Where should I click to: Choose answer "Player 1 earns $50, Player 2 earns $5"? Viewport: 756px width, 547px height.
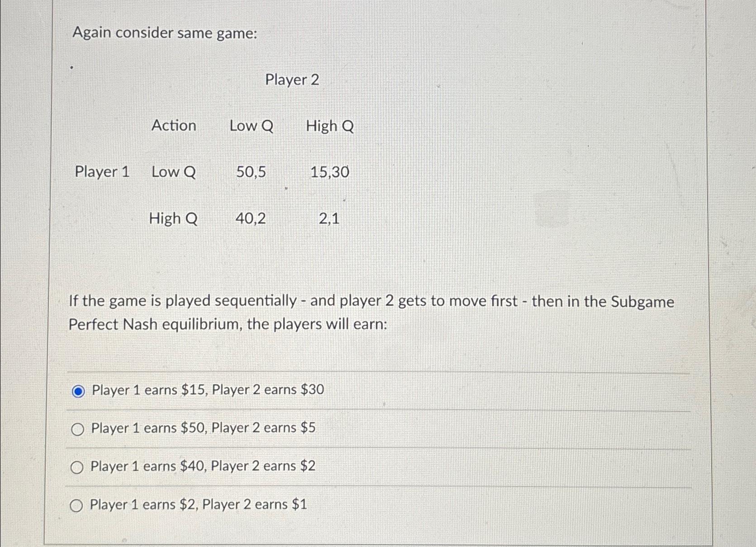coord(202,428)
